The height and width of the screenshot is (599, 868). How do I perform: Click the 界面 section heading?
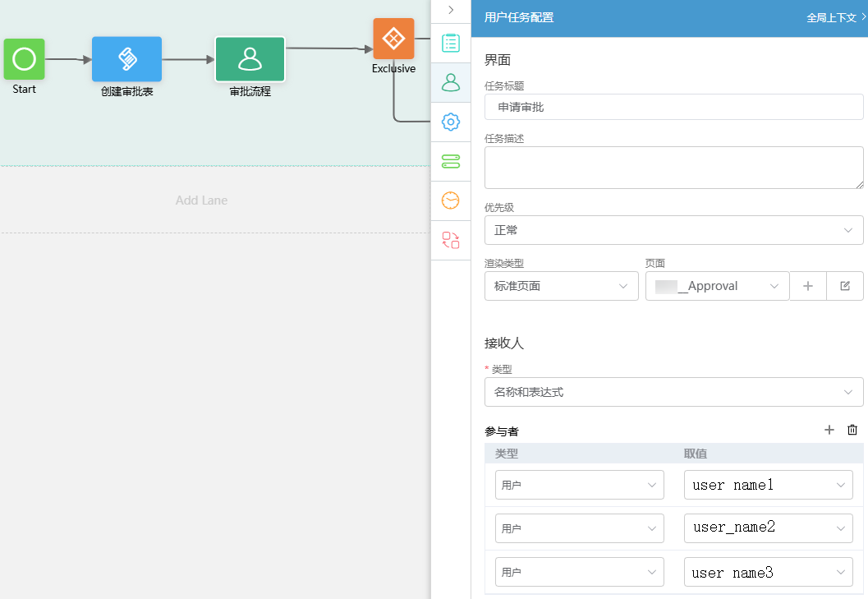(497, 60)
